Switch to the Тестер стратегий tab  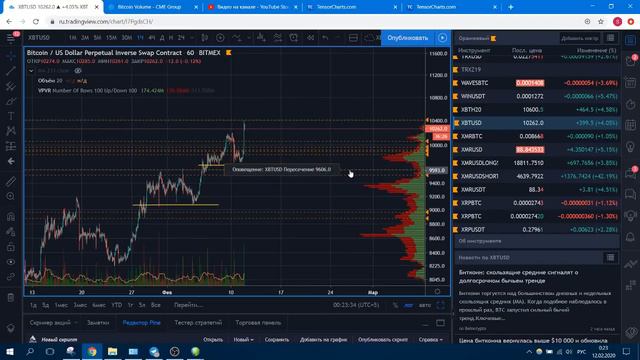pos(198,323)
